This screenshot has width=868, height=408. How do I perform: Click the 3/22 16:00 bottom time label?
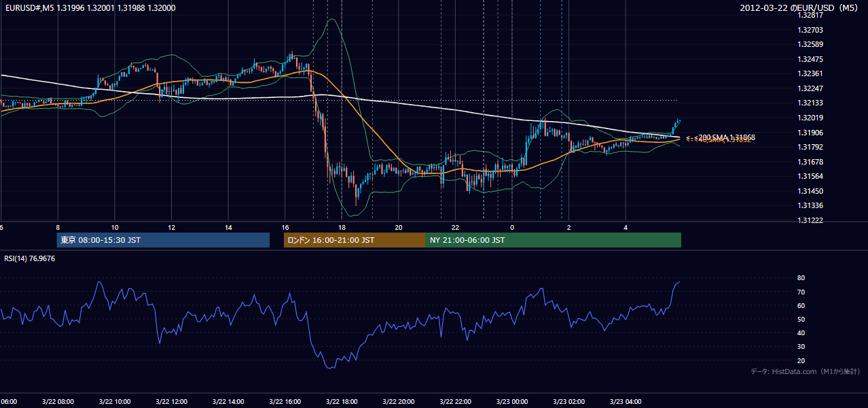pos(285,402)
